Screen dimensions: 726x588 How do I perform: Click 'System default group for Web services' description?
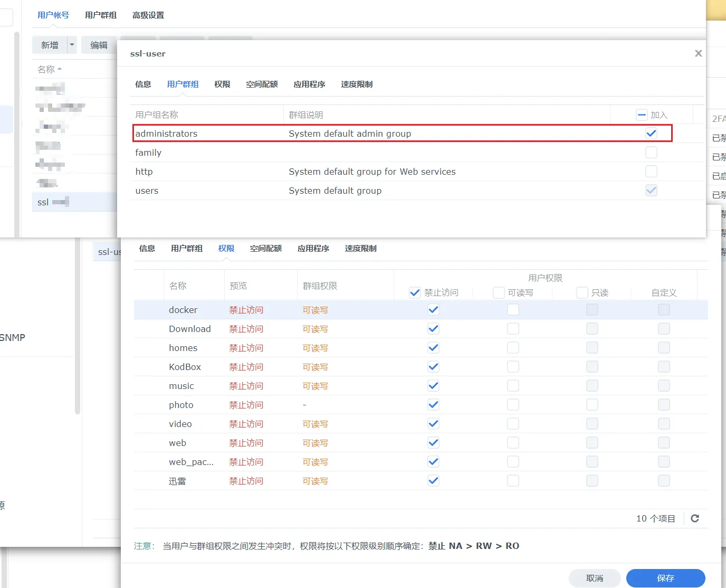[372, 172]
